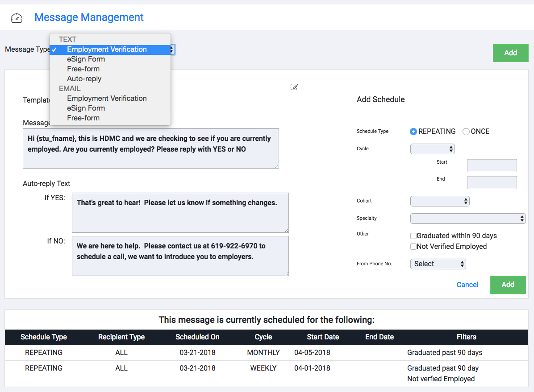Check Graduated within 90 days
Image resolution: width=534 pixels, height=392 pixels.
click(x=413, y=236)
